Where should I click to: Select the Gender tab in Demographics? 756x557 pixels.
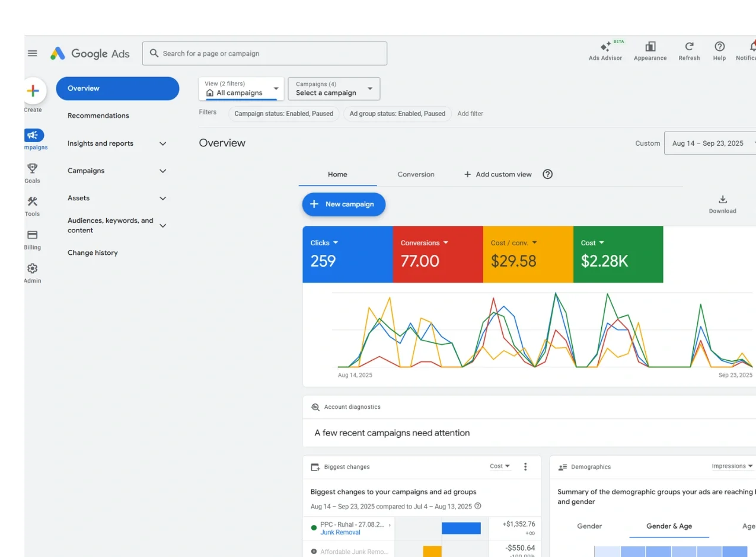(x=589, y=526)
